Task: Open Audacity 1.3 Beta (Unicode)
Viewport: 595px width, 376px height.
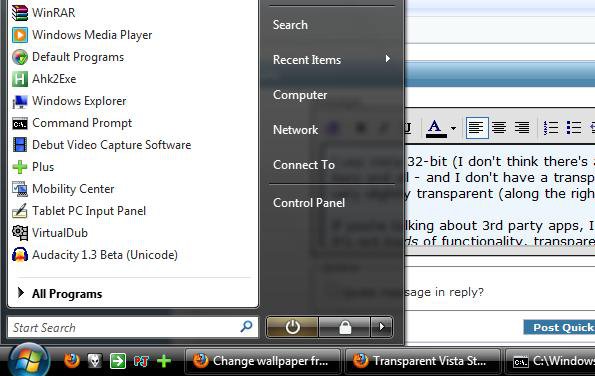Action: (x=95, y=255)
